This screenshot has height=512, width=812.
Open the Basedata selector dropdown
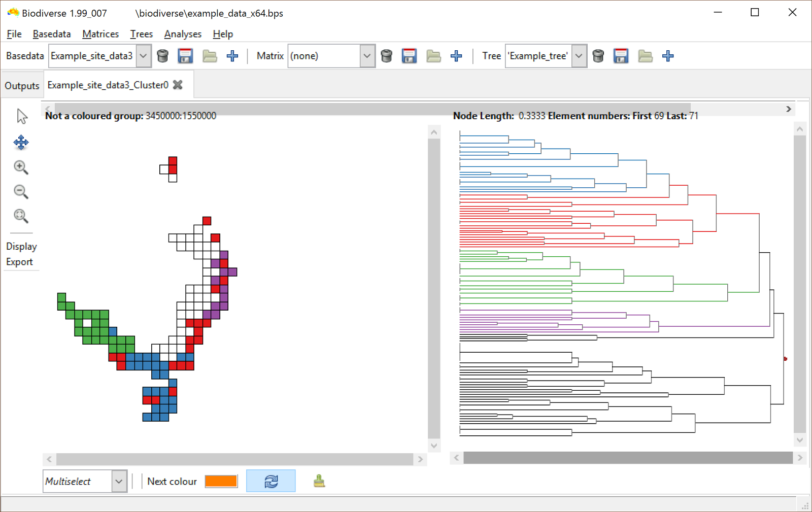pyautogui.click(x=144, y=56)
